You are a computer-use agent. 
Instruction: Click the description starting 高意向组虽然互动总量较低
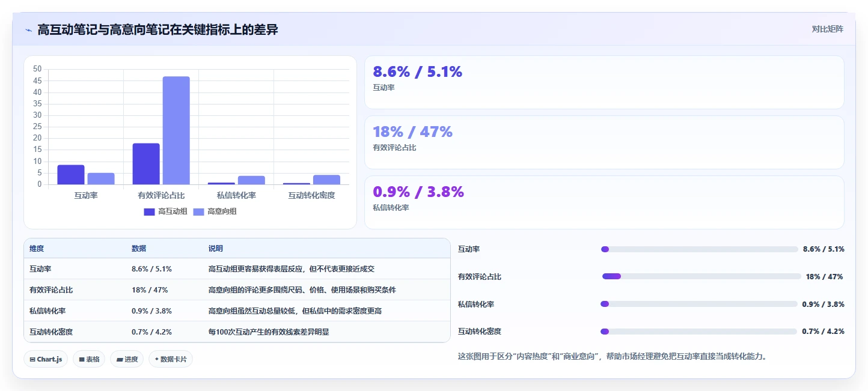[295, 311]
